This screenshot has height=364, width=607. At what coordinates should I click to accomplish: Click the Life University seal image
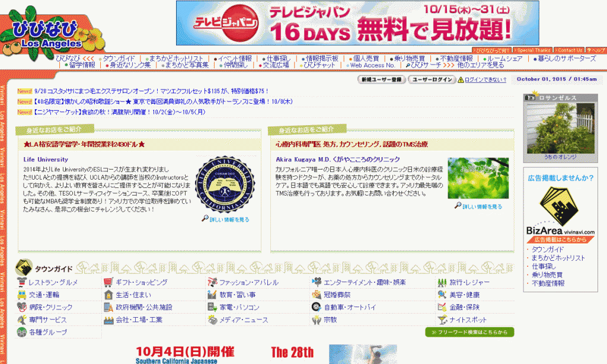tap(225, 184)
